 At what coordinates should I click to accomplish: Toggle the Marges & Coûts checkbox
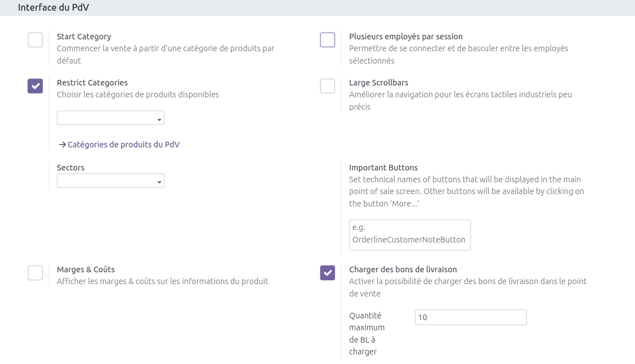[35, 273]
